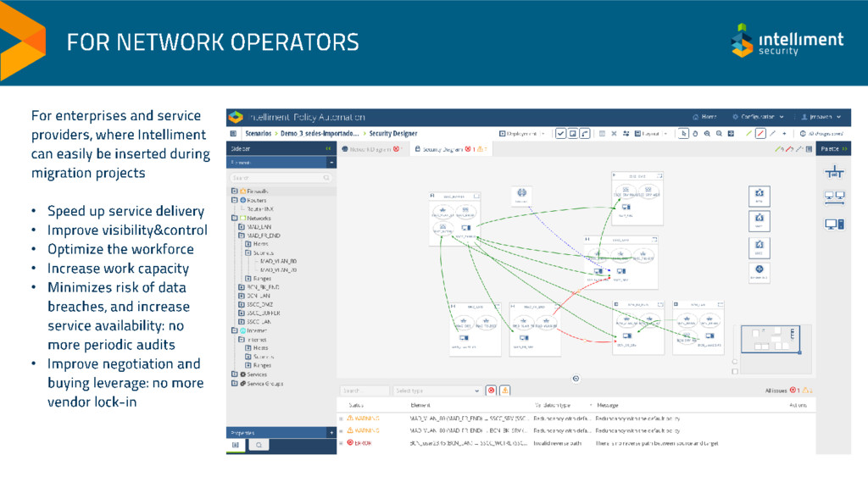Click the list icon in canvas tab bar right
The image size is (868, 488).
(809, 149)
